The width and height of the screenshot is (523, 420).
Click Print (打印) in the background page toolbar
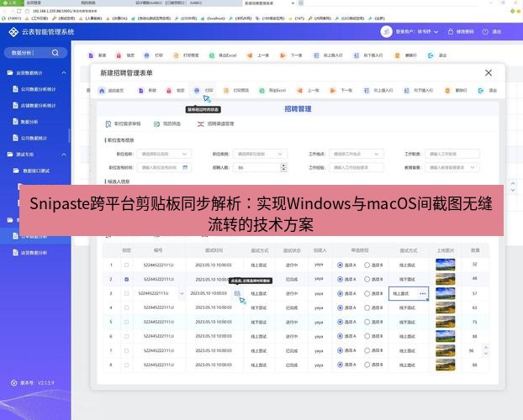coord(153,55)
